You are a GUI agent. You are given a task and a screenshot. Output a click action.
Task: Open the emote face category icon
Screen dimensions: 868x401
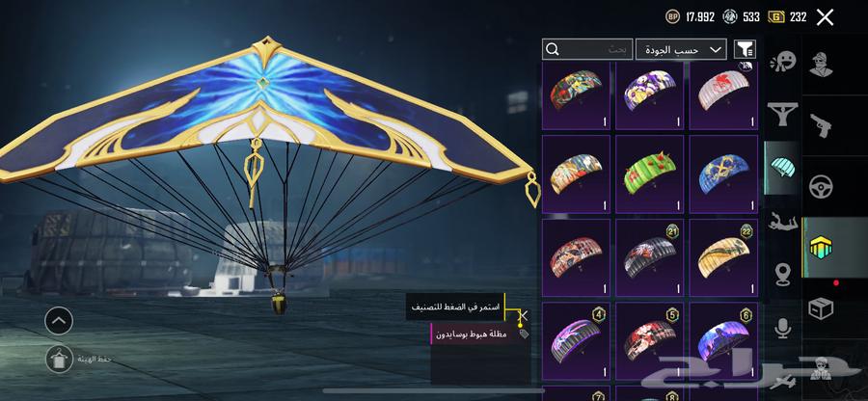click(x=782, y=61)
